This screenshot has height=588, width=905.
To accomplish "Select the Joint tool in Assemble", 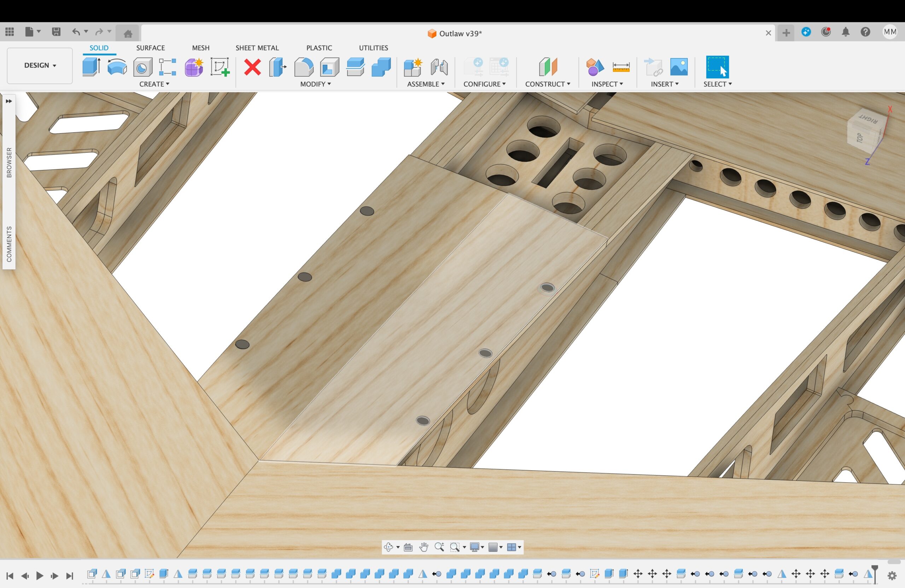I will pos(439,67).
